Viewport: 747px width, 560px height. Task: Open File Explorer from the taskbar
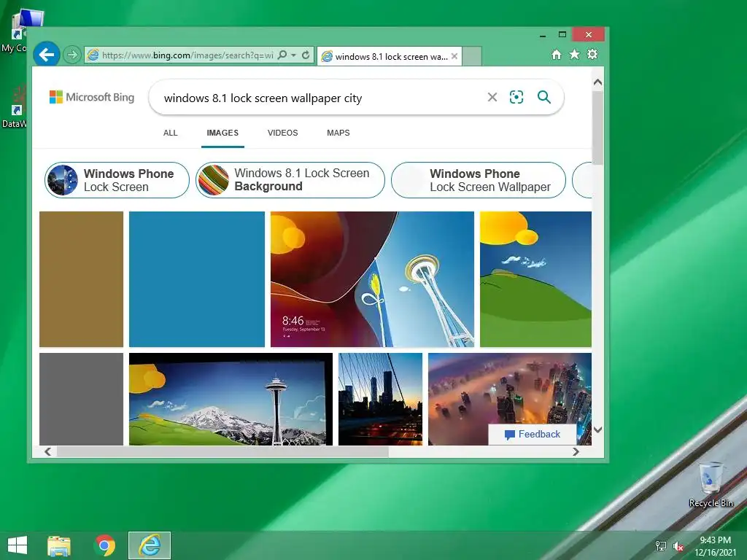click(x=59, y=545)
